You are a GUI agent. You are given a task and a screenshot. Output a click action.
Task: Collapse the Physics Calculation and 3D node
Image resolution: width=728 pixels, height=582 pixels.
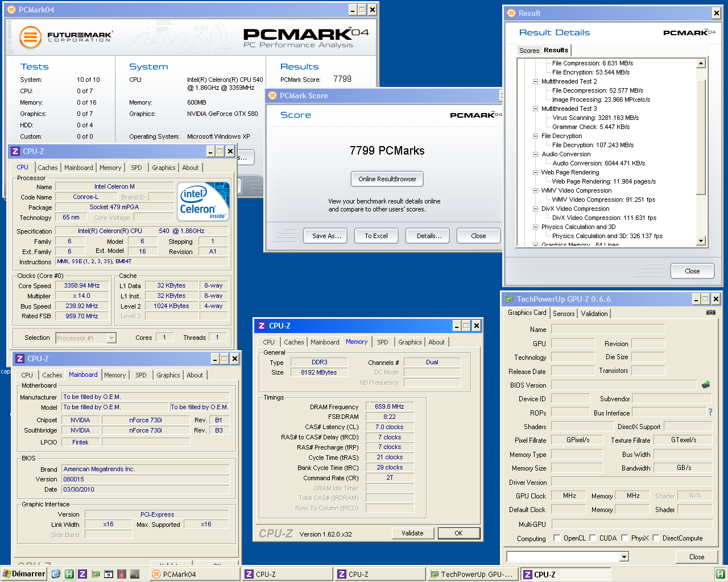point(535,227)
